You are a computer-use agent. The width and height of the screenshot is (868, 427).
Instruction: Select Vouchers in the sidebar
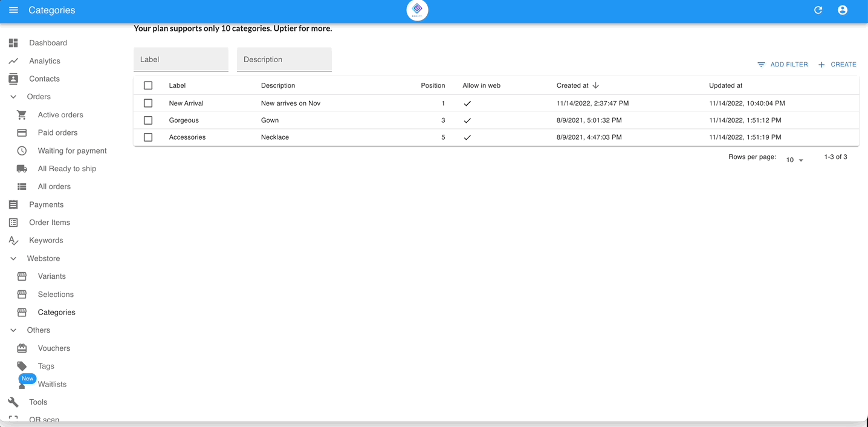click(21, 348)
